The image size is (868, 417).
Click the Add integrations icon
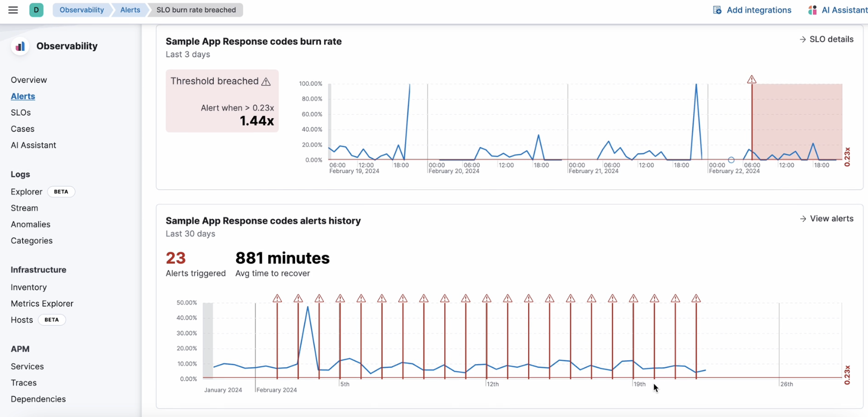[x=717, y=10]
